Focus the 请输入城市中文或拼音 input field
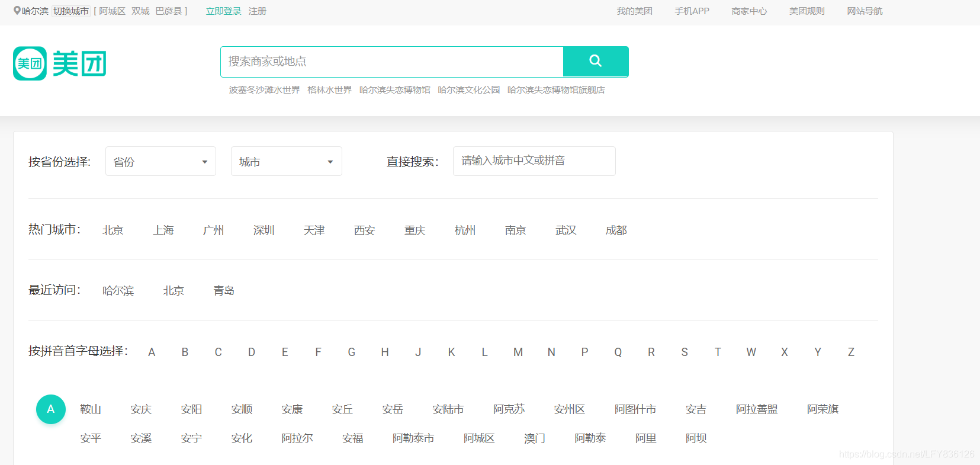980x465 pixels. click(534, 161)
